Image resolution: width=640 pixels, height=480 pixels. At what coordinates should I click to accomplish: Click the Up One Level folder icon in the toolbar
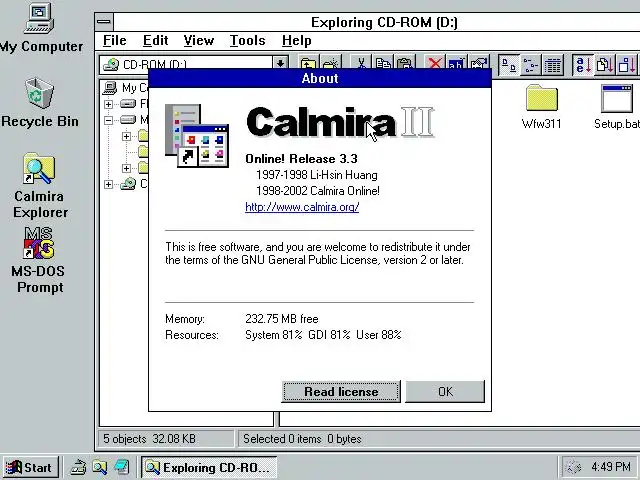click(308, 64)
